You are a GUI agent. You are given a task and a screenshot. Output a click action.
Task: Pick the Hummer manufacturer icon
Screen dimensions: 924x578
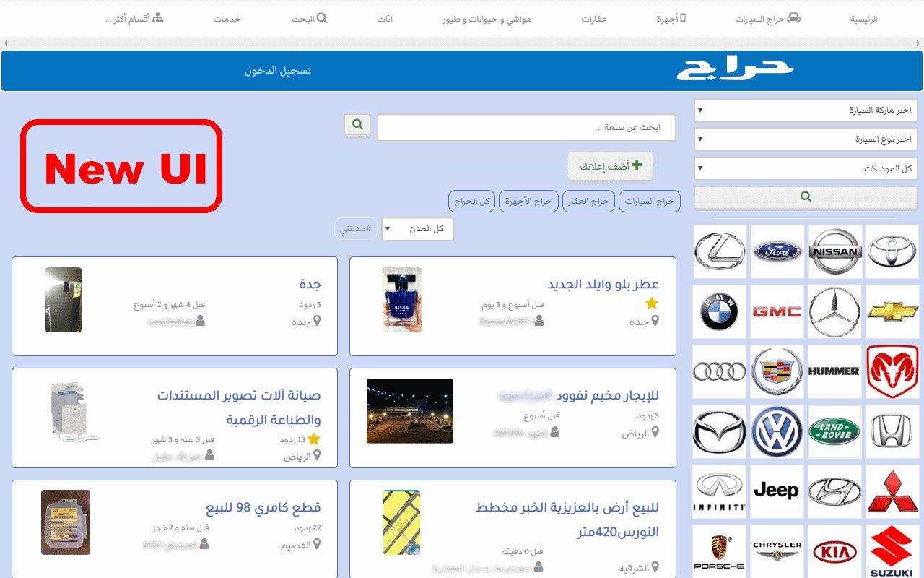pyautogui.click(x=834, y=371)
